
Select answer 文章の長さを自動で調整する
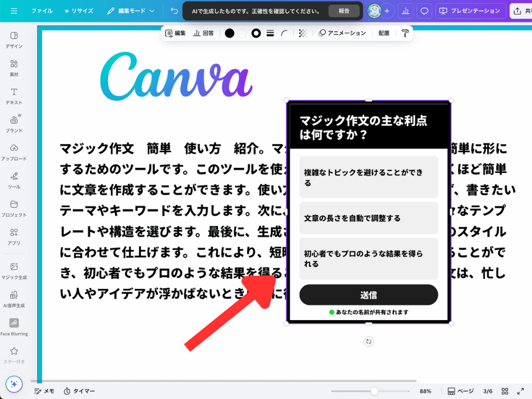tap(368, 218)
